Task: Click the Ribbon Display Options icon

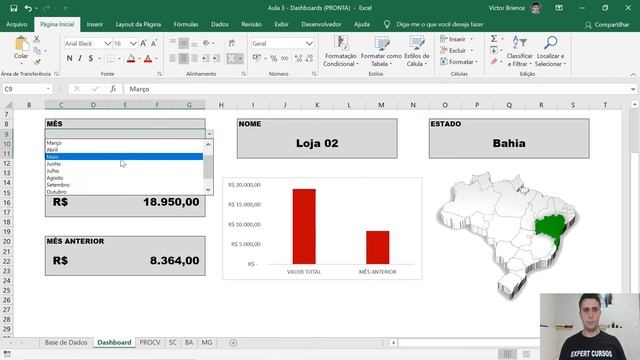Action: tap(559, 8)
